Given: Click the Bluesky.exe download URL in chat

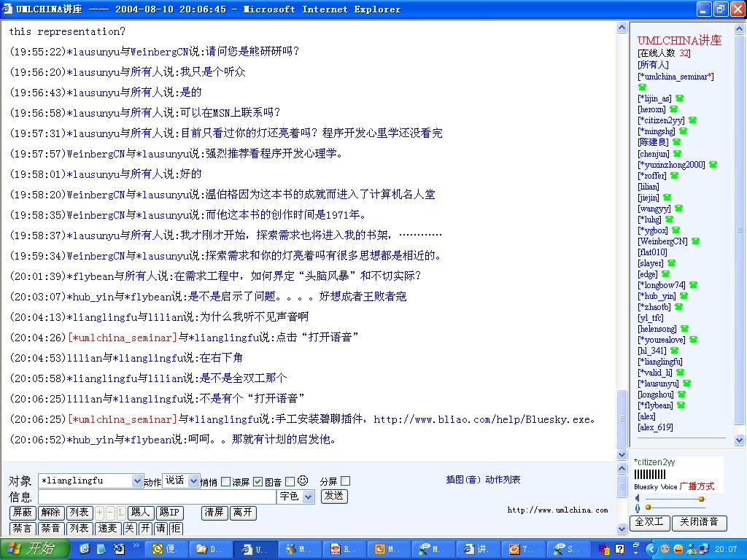Looking at the screenshot, I should click(x=482, y=419).
